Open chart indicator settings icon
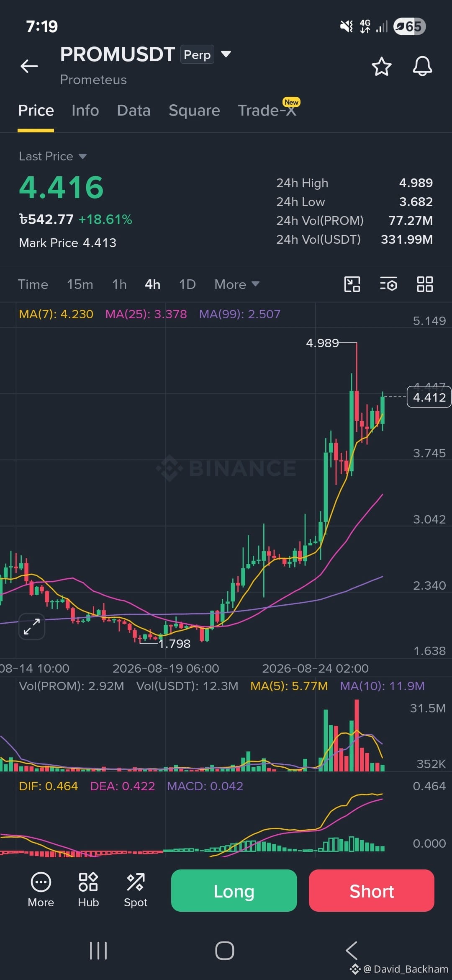The image size is (452, 980). point(388,284)
